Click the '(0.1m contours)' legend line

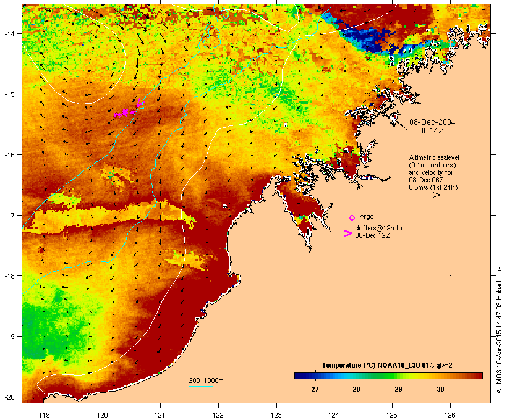point(433,165)
